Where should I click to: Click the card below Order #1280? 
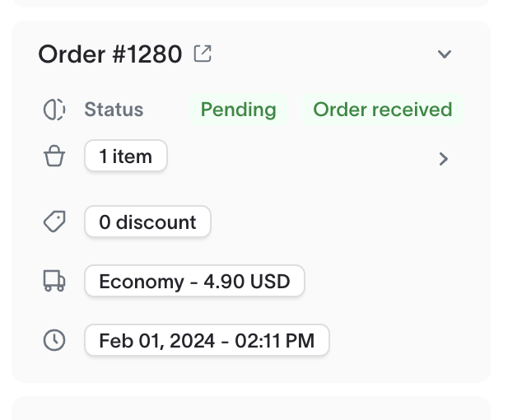point(251,408)
